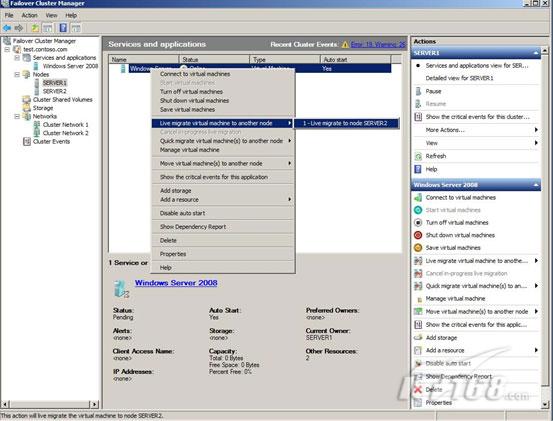Choose Live migrate to node SERVER2

pyautogui.click(x=346, y=123)
